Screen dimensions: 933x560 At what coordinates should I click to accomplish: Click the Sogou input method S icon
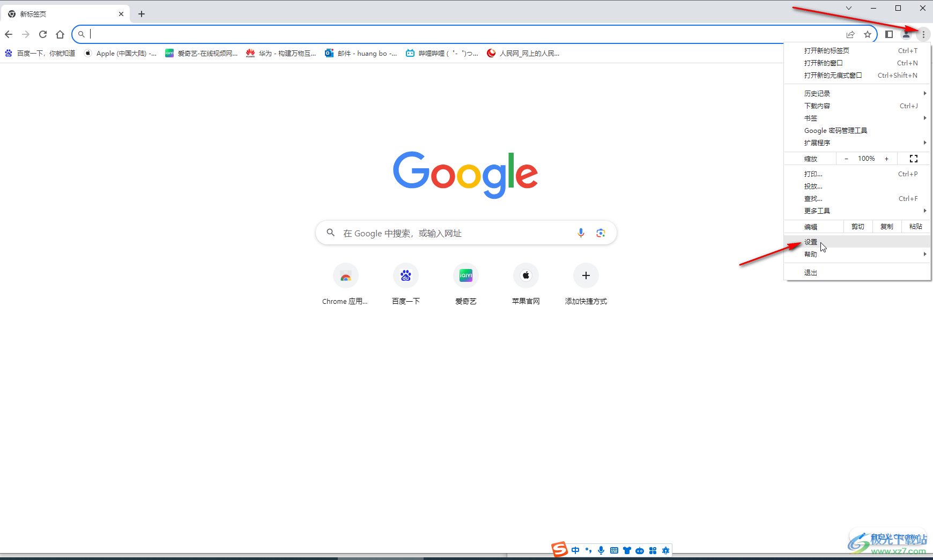click(x=559, y=550)
